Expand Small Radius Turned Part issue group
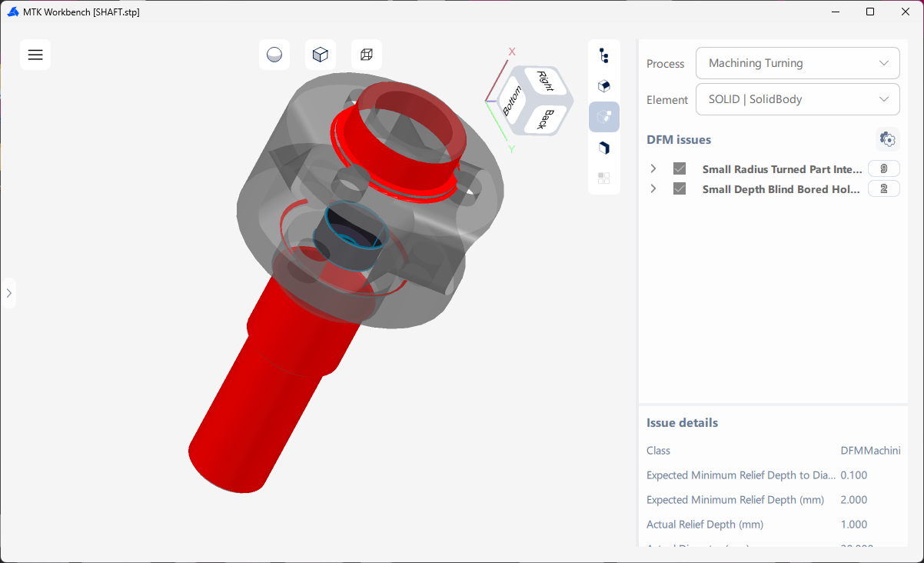This screenshot has height=563, width=924. (x=653, y=168)
